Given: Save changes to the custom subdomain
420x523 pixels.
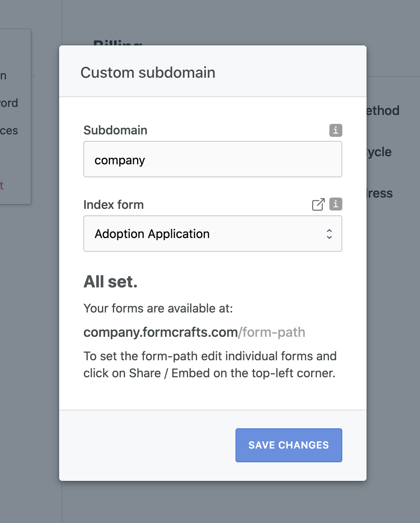Looking at the screenshot, I should pyautogui.click(x=289, y=445).
